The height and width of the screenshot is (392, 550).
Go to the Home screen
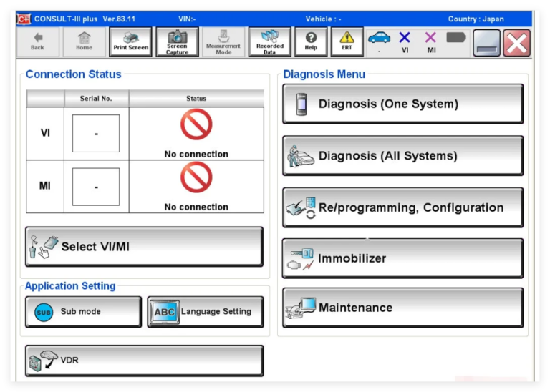85,42
